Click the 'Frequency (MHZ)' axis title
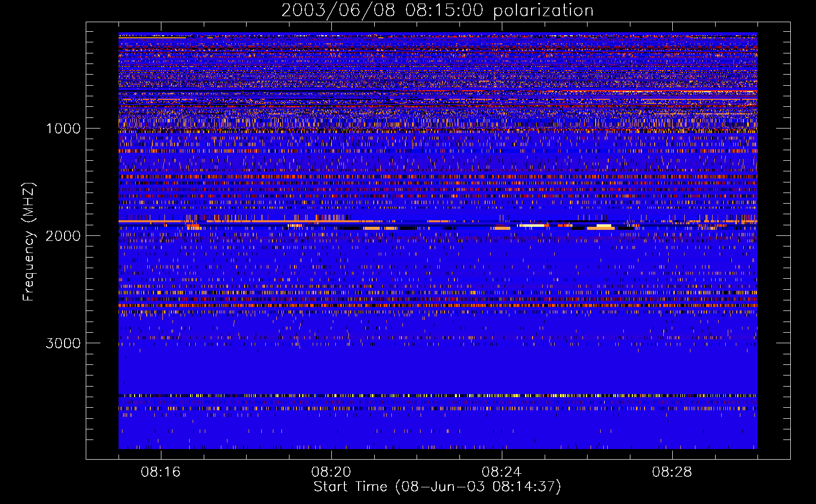The image size is (816, 504). 29,242
